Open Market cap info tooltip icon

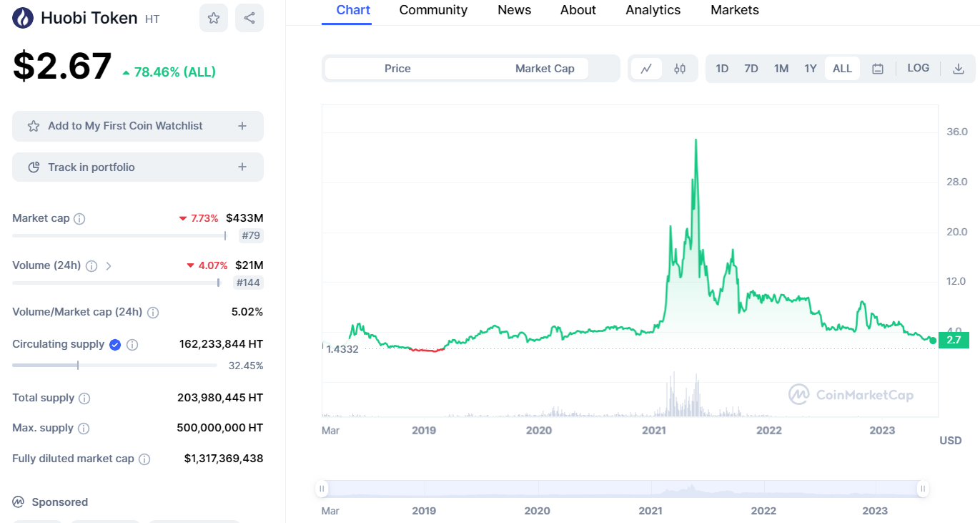click(x=79, y=219)
